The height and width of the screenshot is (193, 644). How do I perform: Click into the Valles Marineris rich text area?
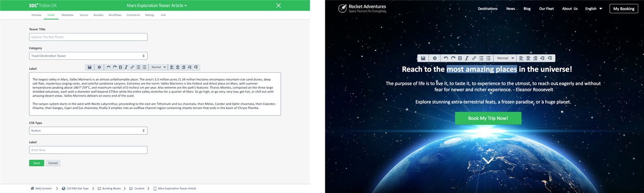coord(155,94)
